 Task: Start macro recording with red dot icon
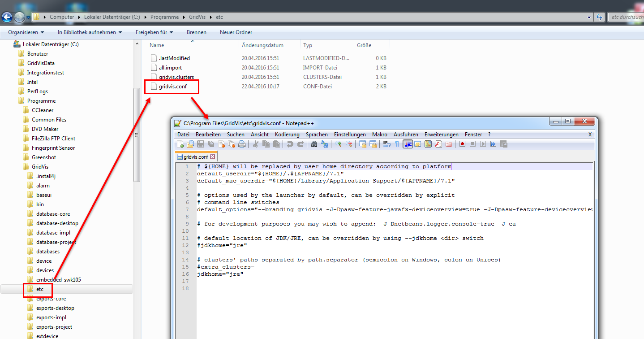462,144
